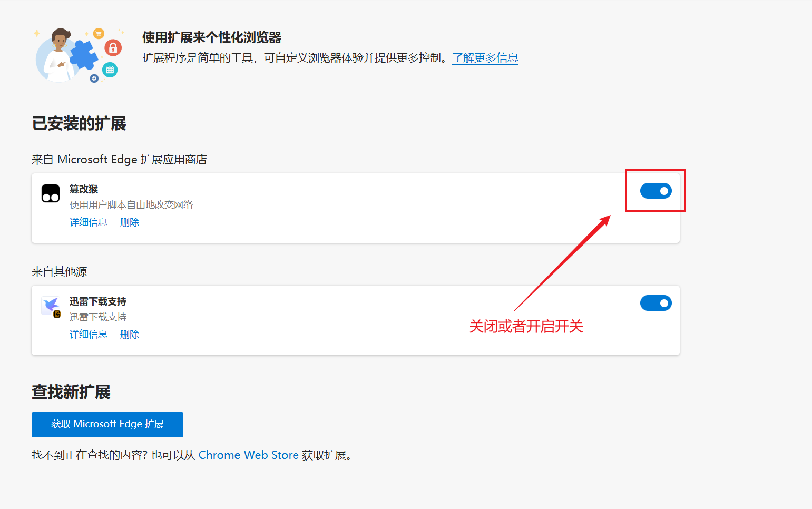Click 删除 to remove 迅雷下载支持
This screenshot has height=509, width=812.
(130, 335)
